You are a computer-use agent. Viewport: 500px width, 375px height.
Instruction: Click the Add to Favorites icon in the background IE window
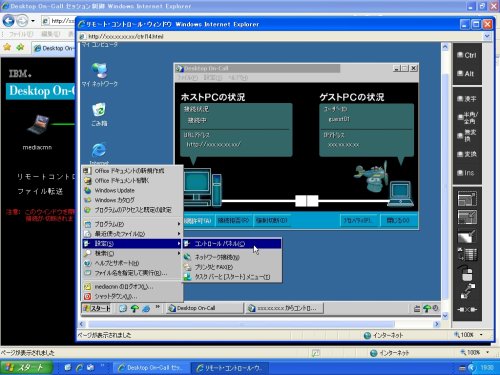pyautogui.click(x=20, y=47)
